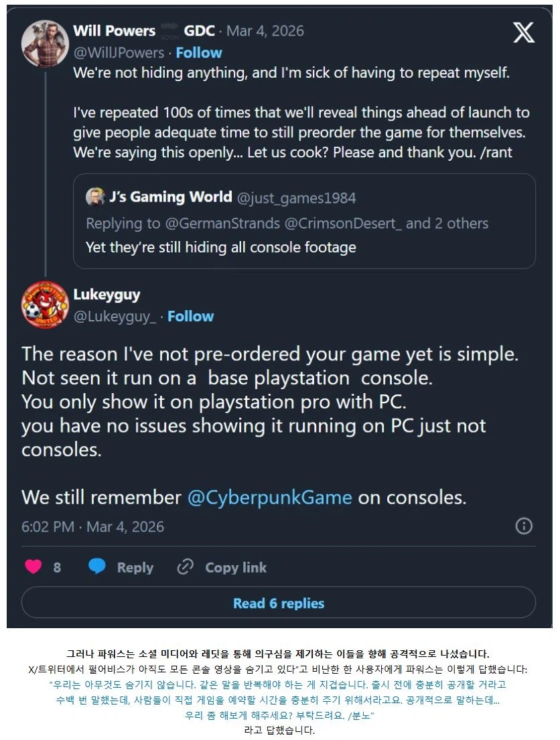Click the Reply text label
560x740 pixels.
click(x=135, y=567)
